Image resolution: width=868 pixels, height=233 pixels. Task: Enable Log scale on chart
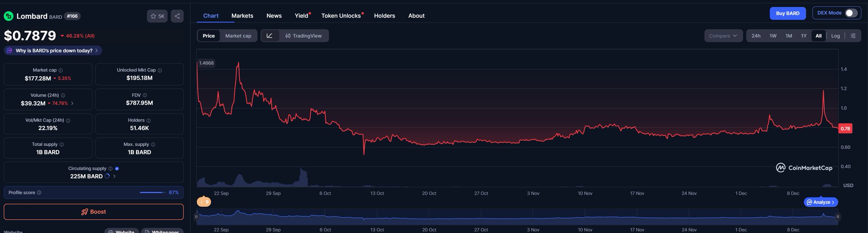tap(835, 36)
